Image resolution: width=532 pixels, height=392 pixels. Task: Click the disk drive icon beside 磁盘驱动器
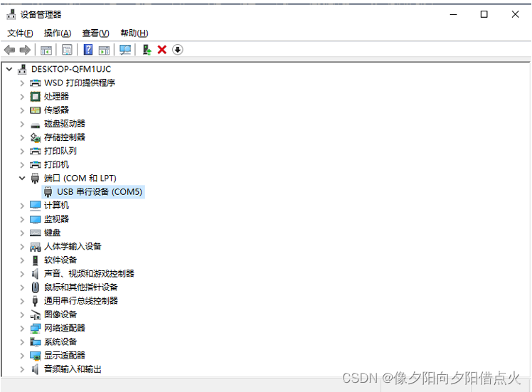36,126
